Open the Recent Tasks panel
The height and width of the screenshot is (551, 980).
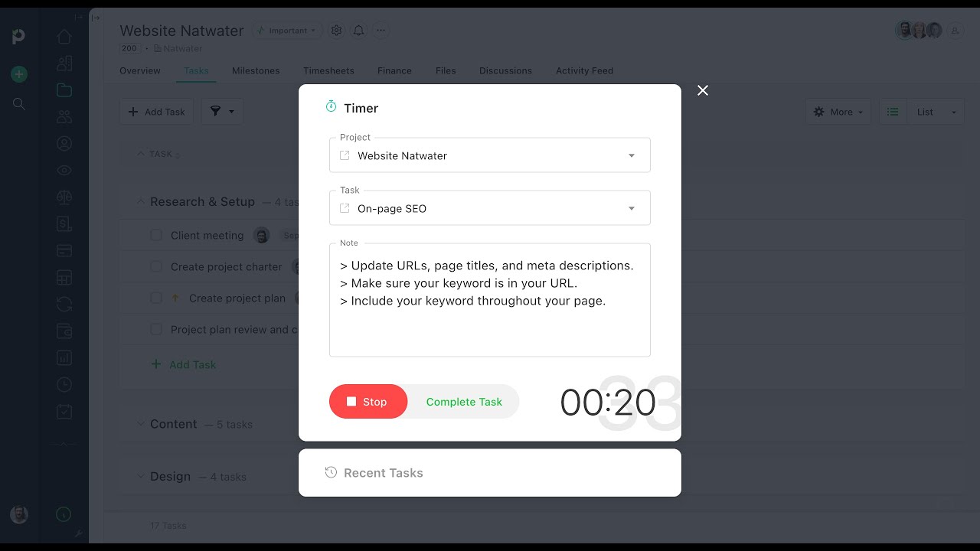click(490, 473)
